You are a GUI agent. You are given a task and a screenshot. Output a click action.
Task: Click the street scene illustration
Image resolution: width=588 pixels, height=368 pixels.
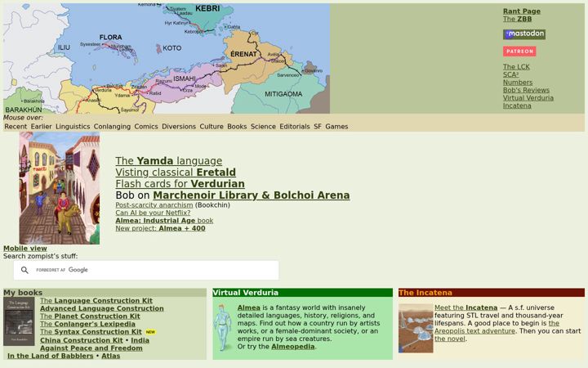coord(60,188)
